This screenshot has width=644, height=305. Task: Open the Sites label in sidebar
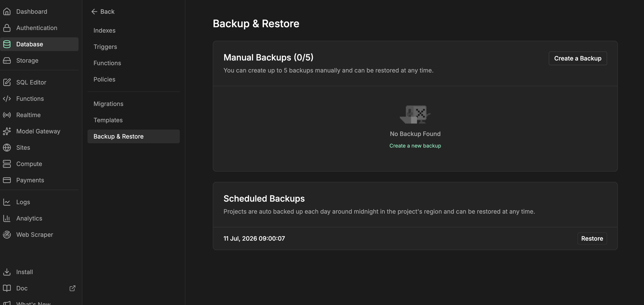23,148
